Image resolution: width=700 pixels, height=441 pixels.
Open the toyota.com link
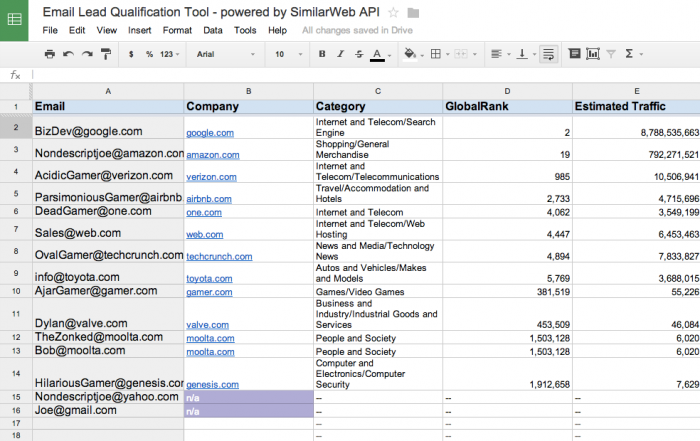pos(209,279)
